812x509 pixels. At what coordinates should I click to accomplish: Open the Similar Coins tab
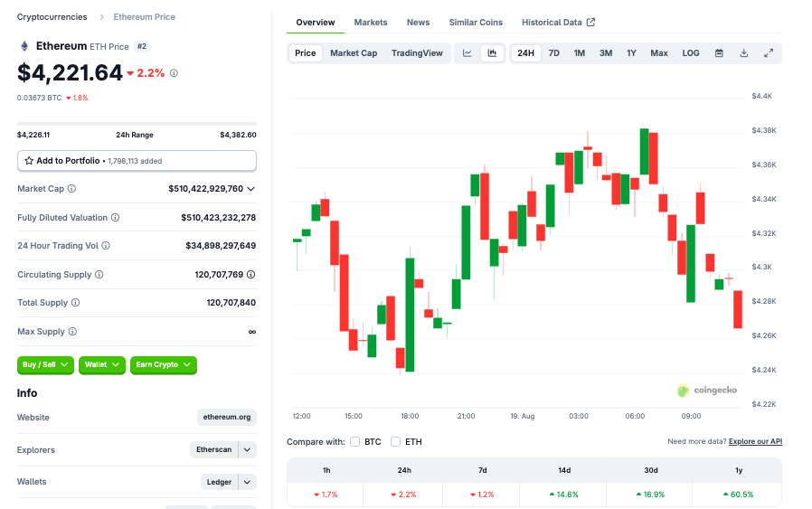[x=476, y=23]
